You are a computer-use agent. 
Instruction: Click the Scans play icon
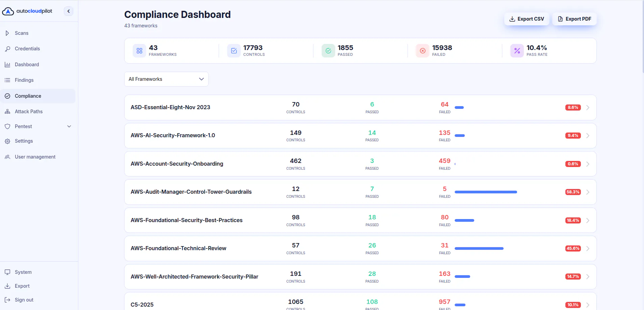tap(7, 33)
